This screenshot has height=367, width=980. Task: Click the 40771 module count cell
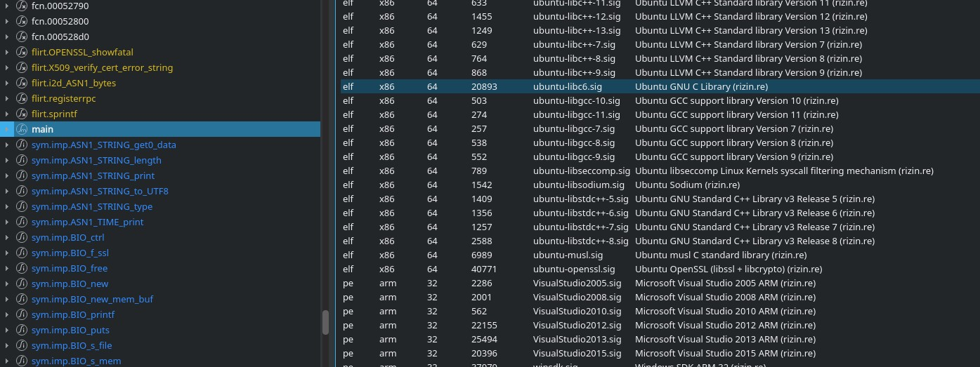484,269
